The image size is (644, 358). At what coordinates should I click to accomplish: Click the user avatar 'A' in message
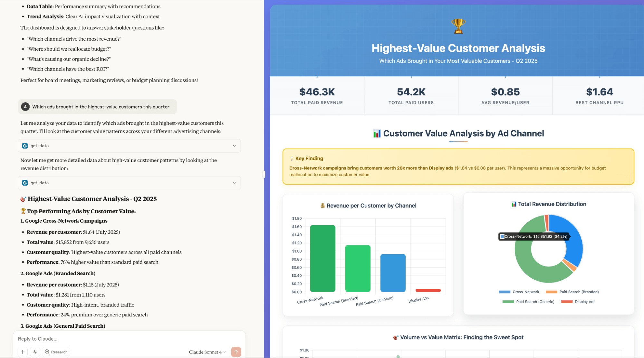25,107
